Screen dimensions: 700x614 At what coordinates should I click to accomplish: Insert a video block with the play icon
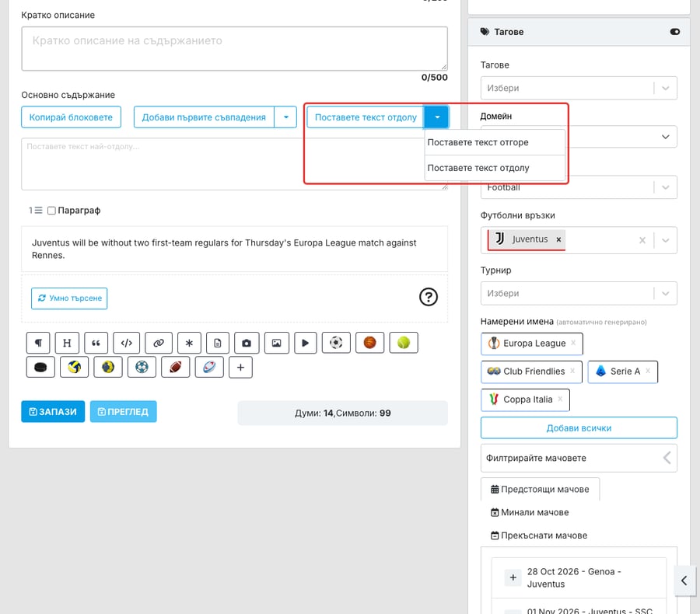point(306,343)
